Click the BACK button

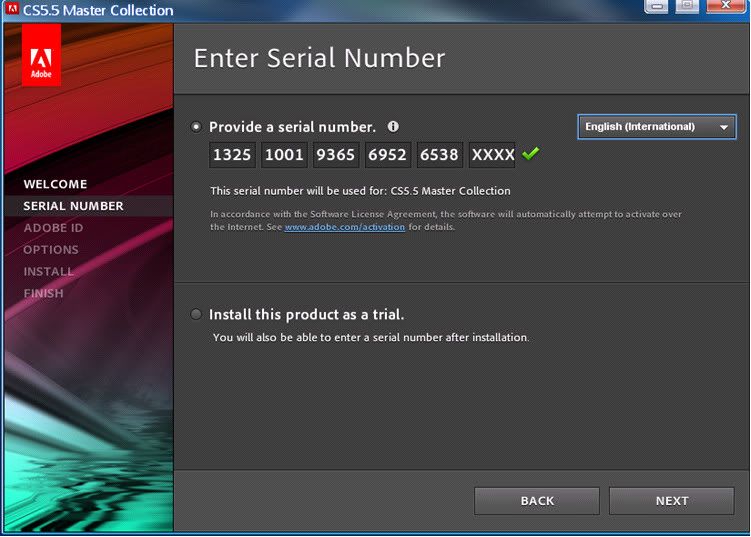pos(537,501)
